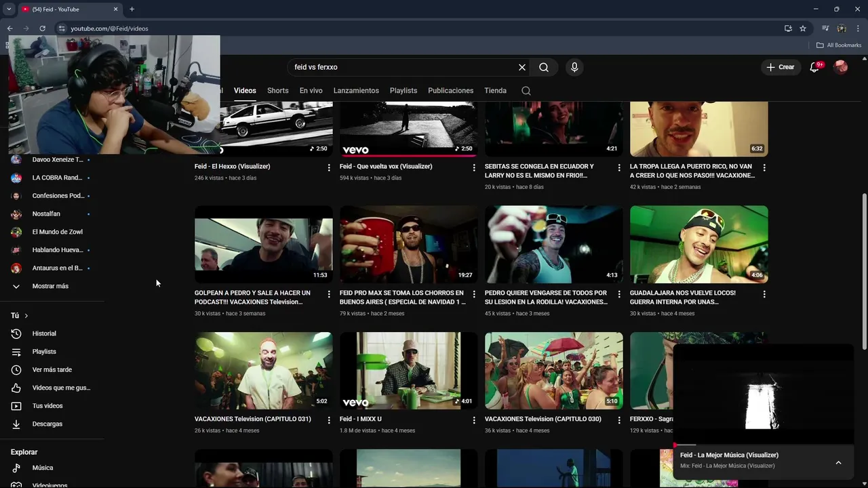Switch to the Tienda tab

[x=495, y=91]
